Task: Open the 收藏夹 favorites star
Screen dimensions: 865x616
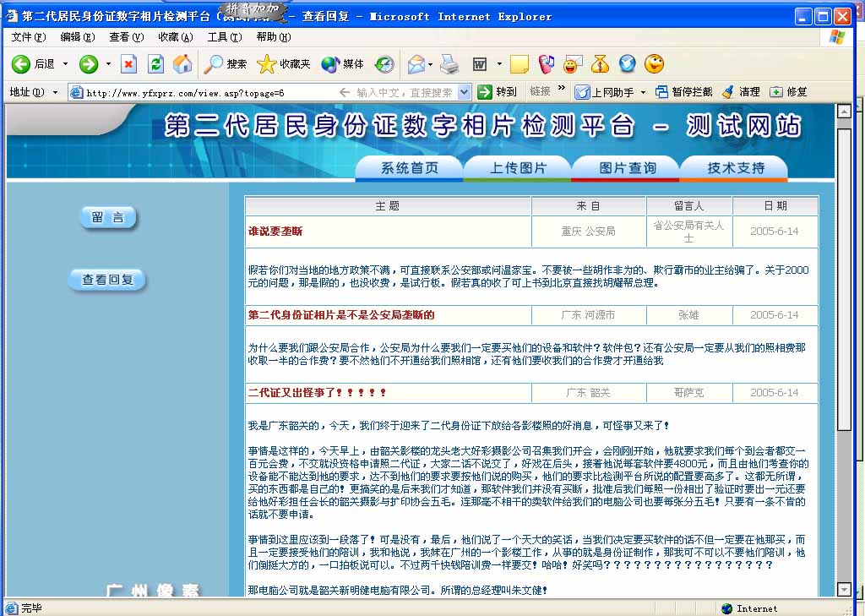Action: coord(284,64)
